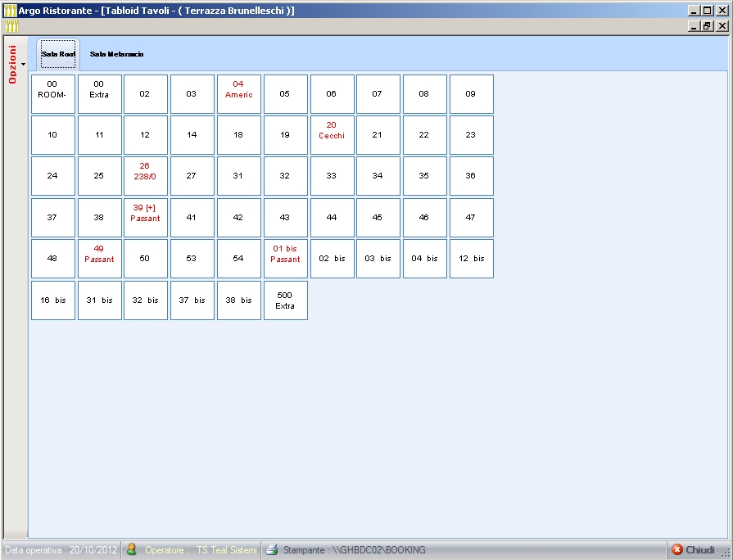Select table 34

click(378, 176)
